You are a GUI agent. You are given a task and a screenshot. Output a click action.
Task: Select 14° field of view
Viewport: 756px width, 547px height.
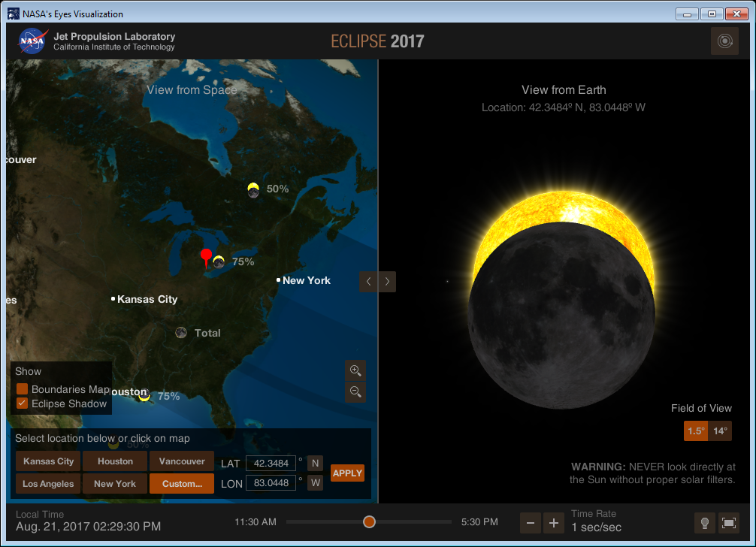pyautogui.click(x=720, y=431)
